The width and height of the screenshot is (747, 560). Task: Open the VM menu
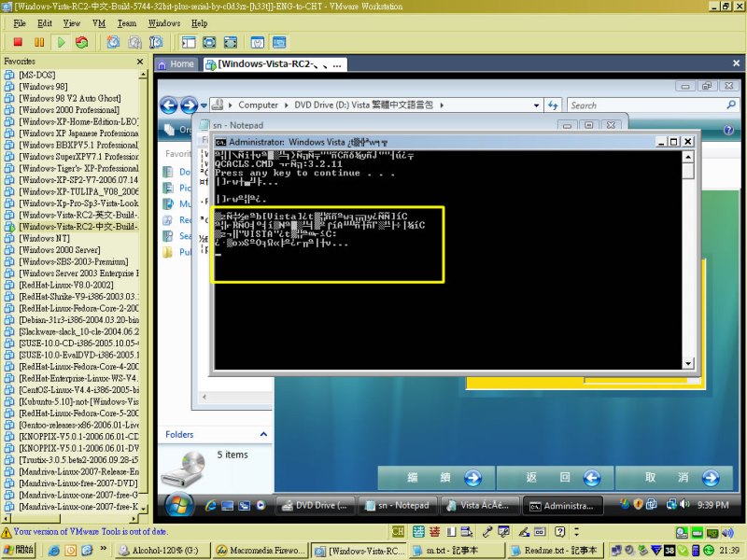[x=99, y=23]
